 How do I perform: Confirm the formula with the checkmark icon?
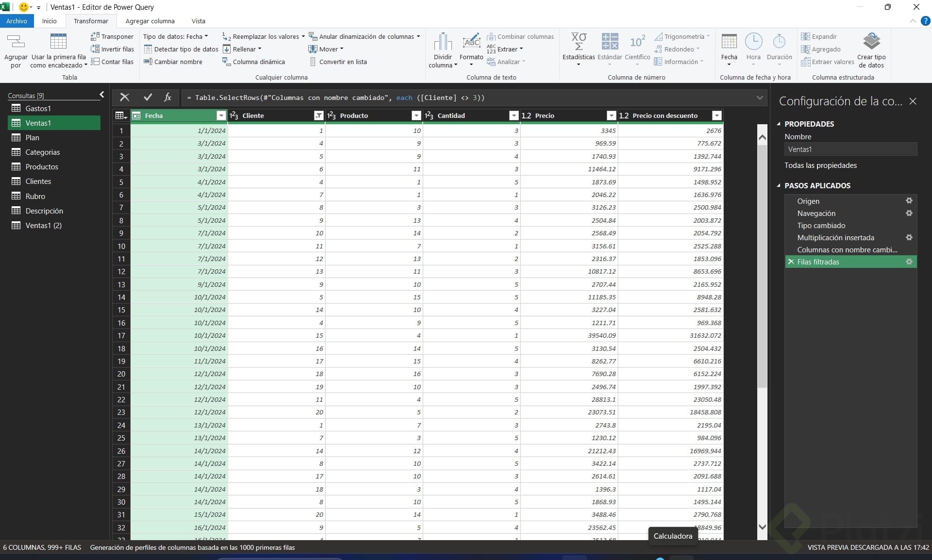pos(148,98)
